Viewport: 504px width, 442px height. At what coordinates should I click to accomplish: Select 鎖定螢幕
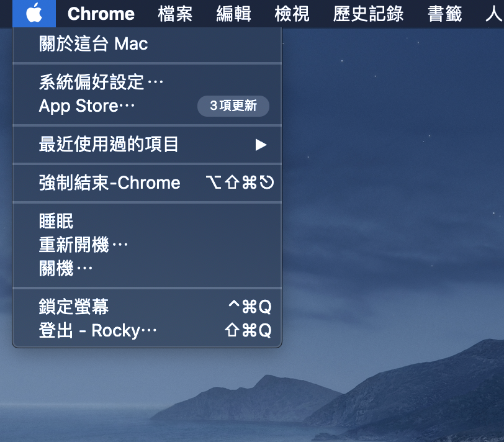pyautogui.click(x=74, y=307)
